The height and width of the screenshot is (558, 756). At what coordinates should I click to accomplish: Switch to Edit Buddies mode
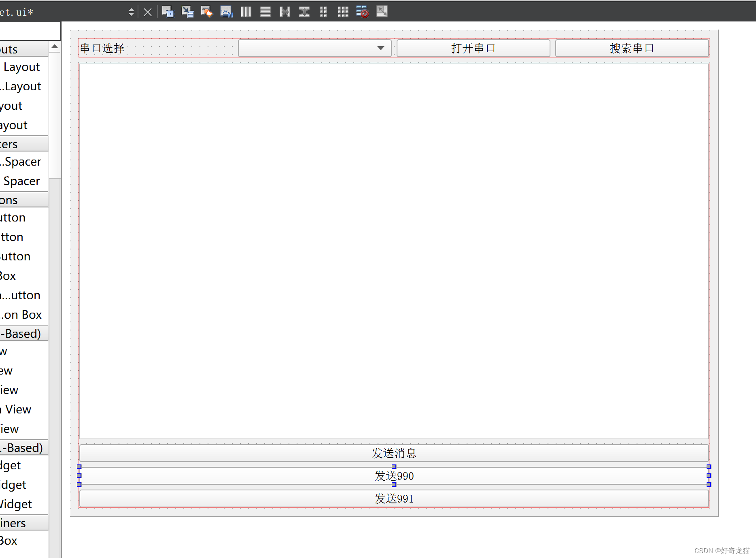pyautogui.click(x=207, y=12)
